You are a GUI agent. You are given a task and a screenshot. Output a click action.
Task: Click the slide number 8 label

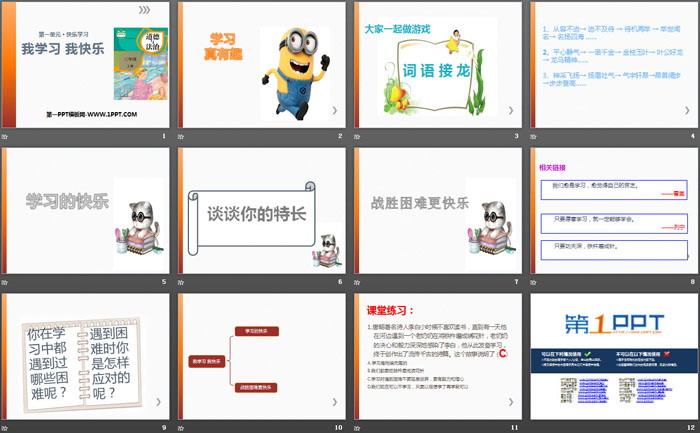(692, 282)
